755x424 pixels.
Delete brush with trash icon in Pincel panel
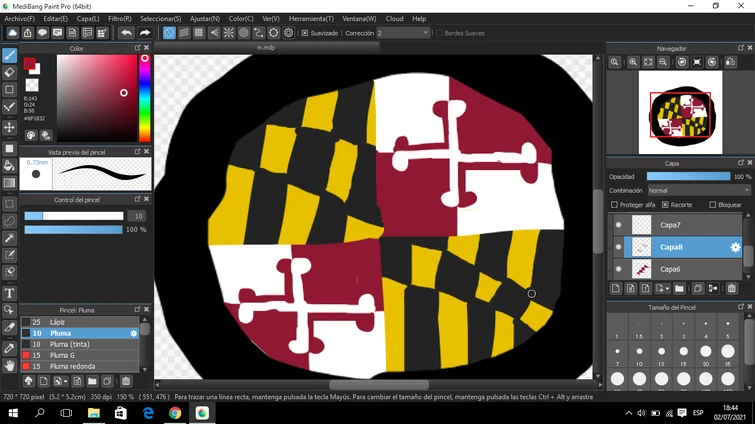point(126,381)
